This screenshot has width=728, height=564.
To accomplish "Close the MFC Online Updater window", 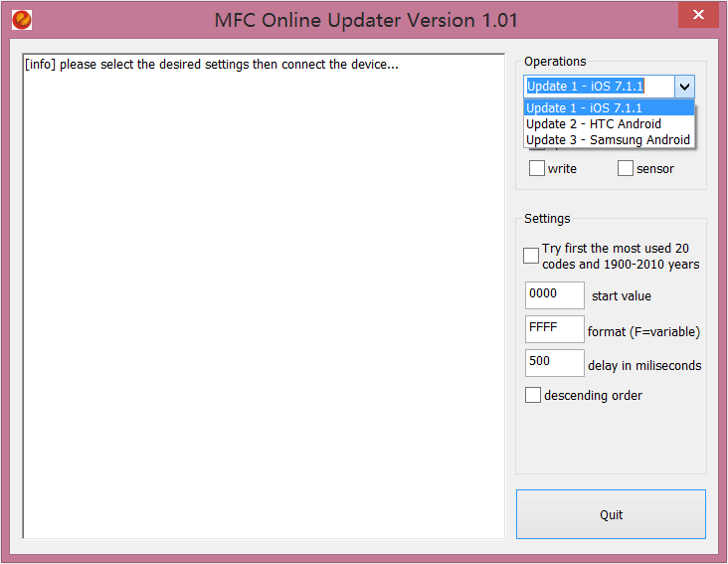I will click(698, 16).
